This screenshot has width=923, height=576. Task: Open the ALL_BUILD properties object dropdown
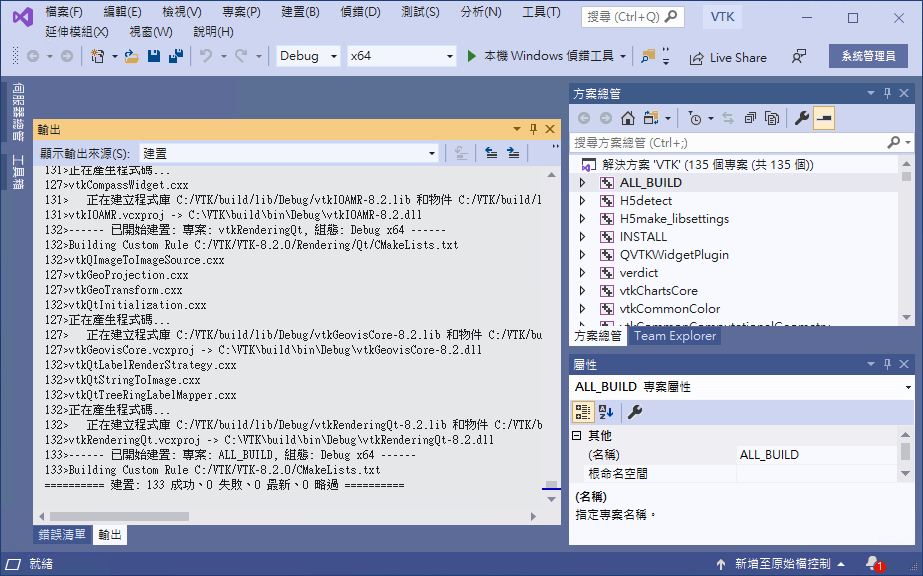(x=908, y=387)
